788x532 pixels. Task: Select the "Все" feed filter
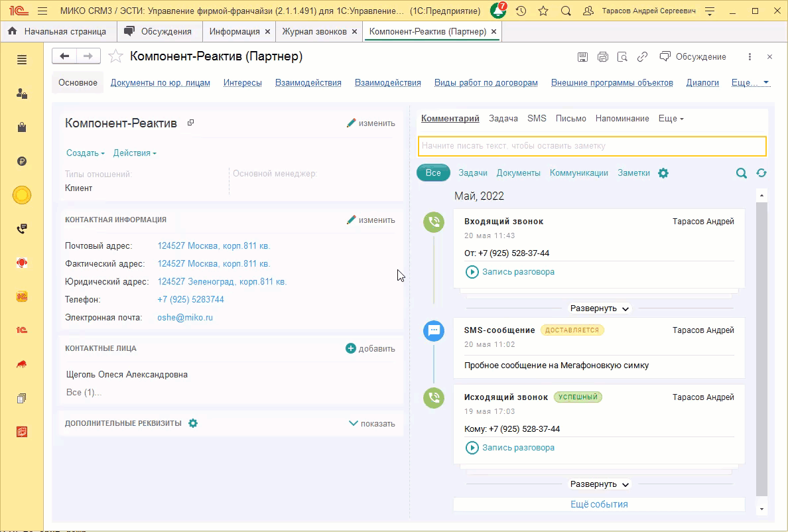point(433,173)
